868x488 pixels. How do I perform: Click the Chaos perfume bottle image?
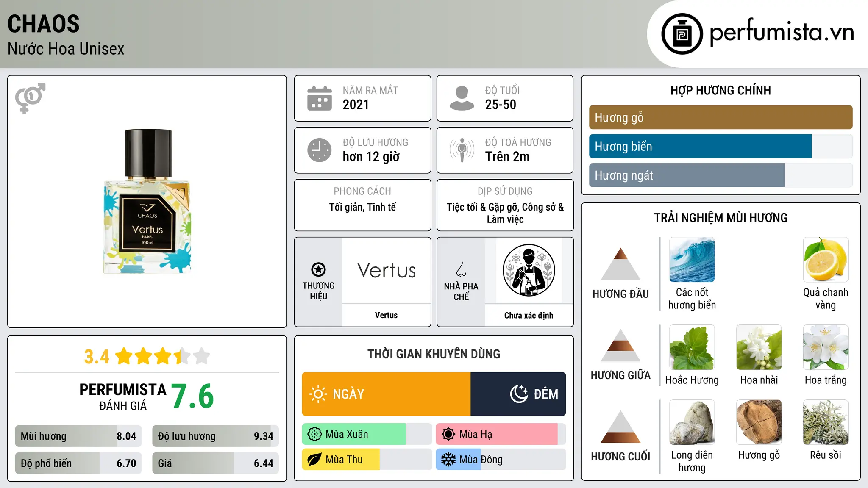[147, 202]
